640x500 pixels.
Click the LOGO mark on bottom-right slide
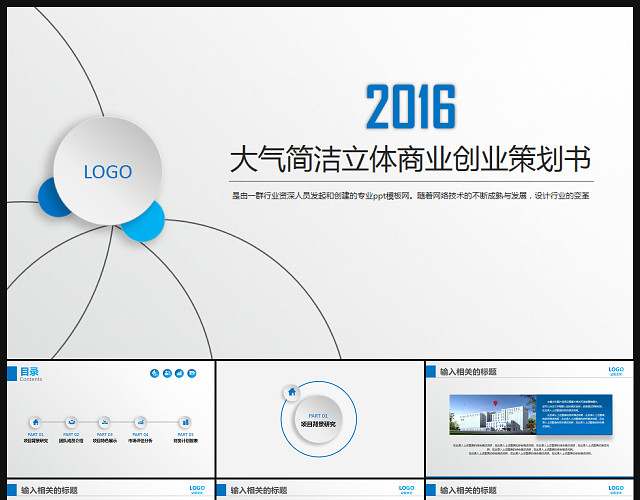point(616,489)
